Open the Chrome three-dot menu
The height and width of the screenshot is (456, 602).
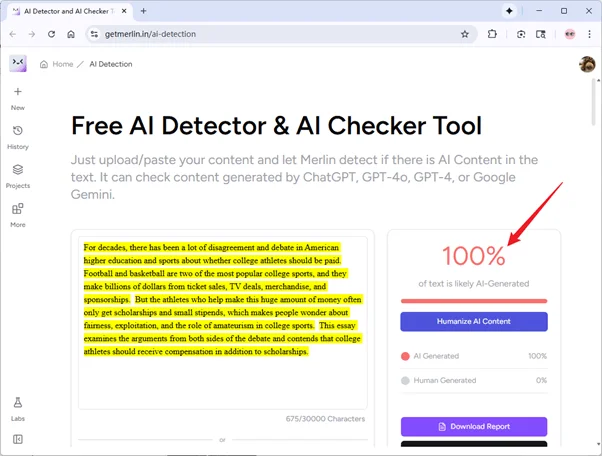tap(589, 34)
